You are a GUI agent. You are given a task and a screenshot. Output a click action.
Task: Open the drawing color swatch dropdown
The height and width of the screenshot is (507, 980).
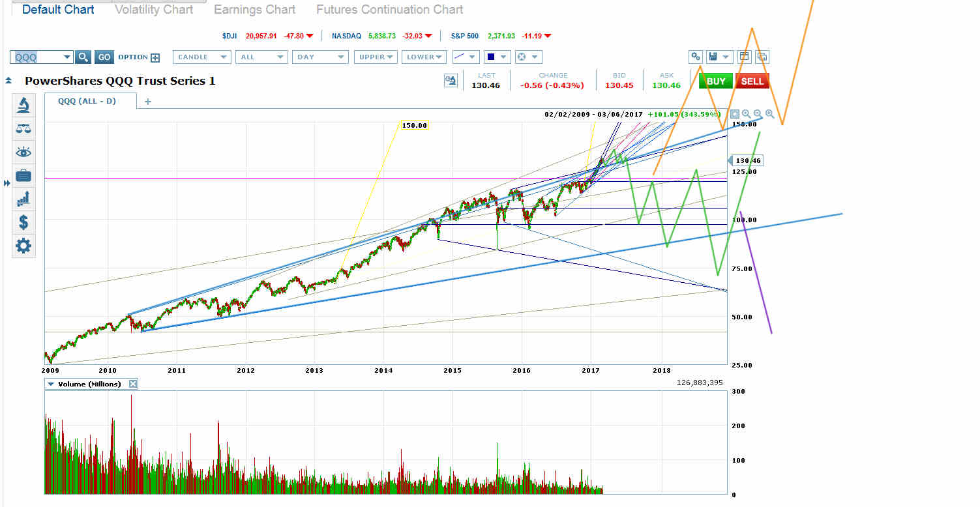[x=497, y=57]
